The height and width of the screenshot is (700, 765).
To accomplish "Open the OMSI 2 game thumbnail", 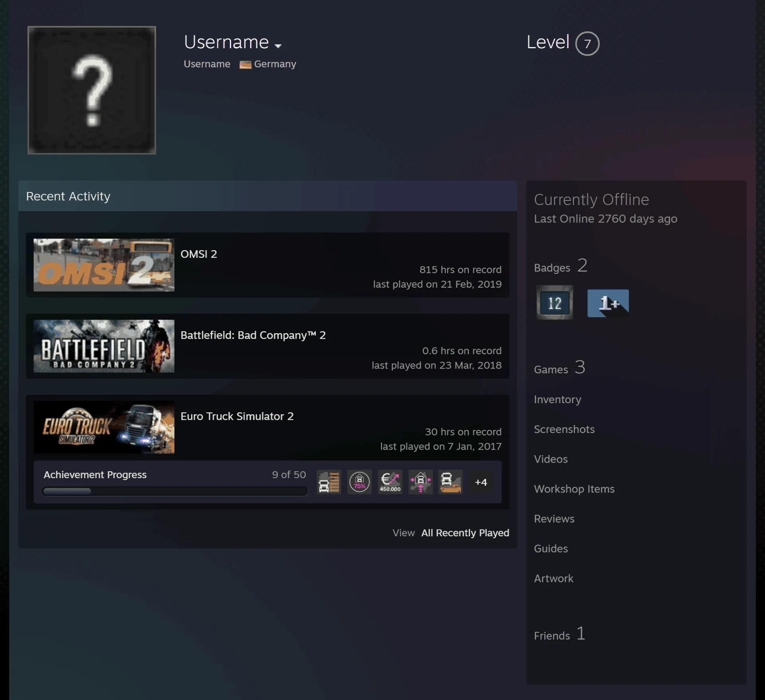I will pos(104,265).
